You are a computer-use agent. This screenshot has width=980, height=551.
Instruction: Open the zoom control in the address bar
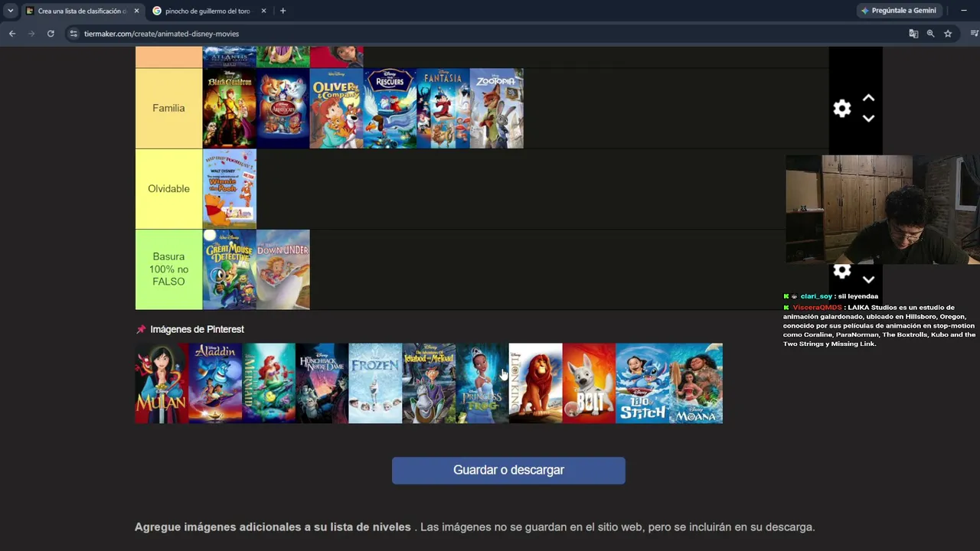tap(930, 34)
